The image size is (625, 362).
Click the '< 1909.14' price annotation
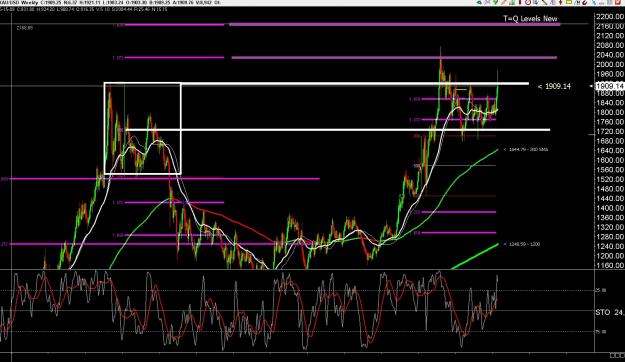point(554,86)
